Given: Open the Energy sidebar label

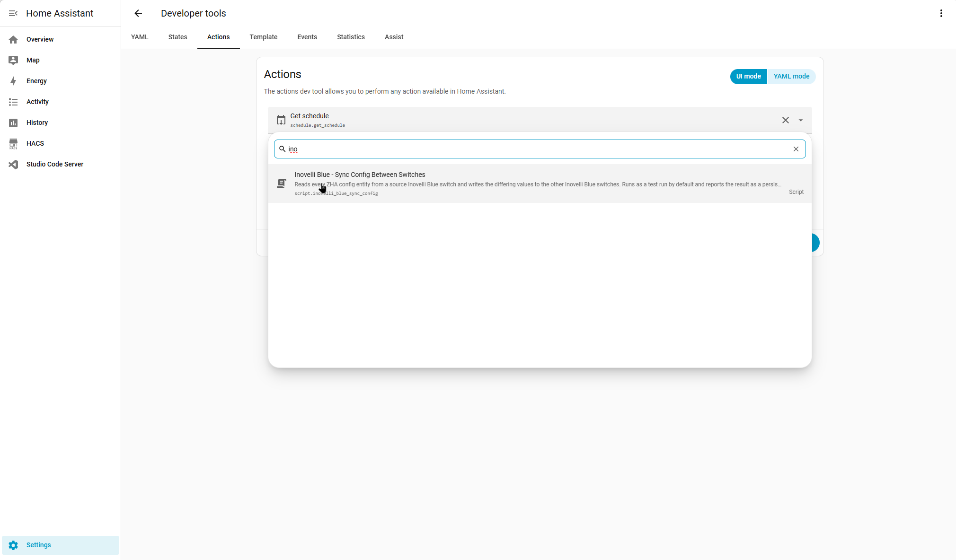Looking at the screenshot, I should pyautogui.click(x=36, y=81).
